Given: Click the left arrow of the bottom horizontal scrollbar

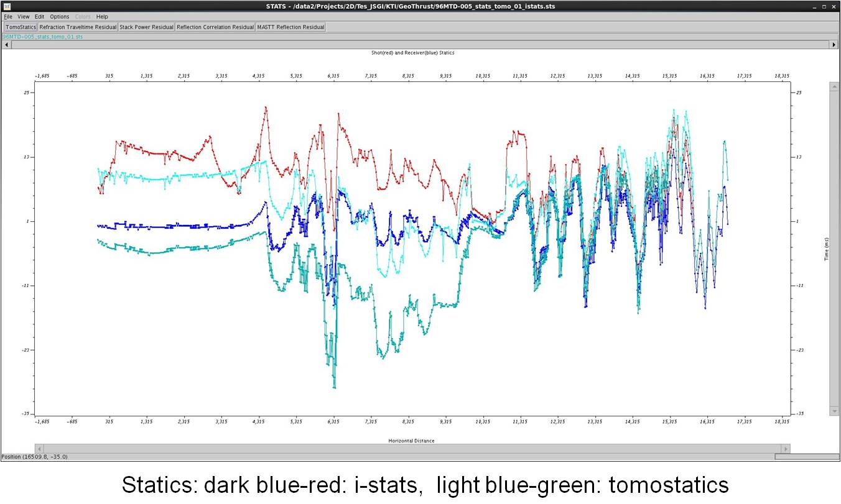Looking at the screenshot, I should tap(40, 449).
